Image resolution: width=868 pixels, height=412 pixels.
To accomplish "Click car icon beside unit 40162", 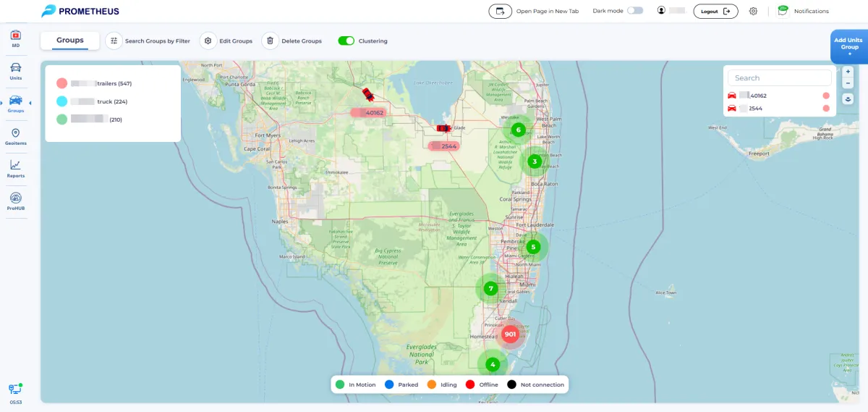I will 731,96.
